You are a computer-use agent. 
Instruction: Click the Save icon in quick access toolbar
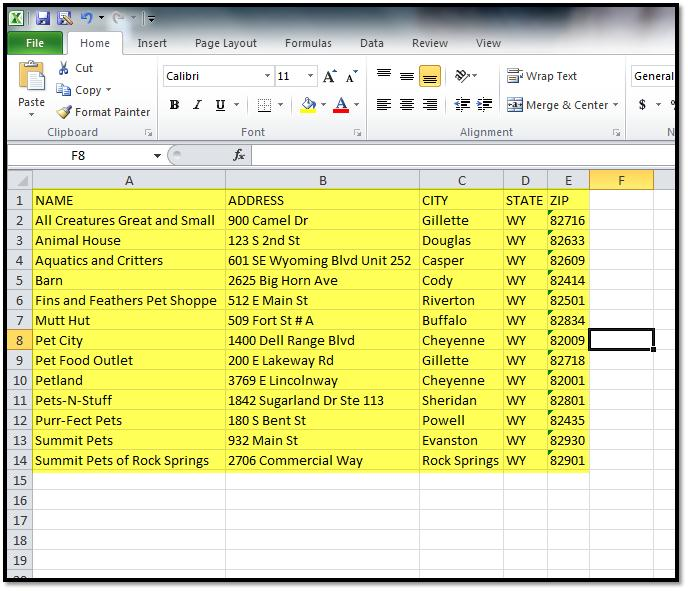(43, 18)
